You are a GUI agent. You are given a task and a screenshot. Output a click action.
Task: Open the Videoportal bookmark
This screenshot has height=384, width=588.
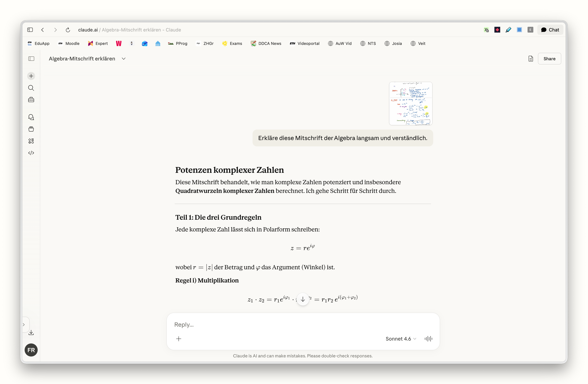pos(305,43)
